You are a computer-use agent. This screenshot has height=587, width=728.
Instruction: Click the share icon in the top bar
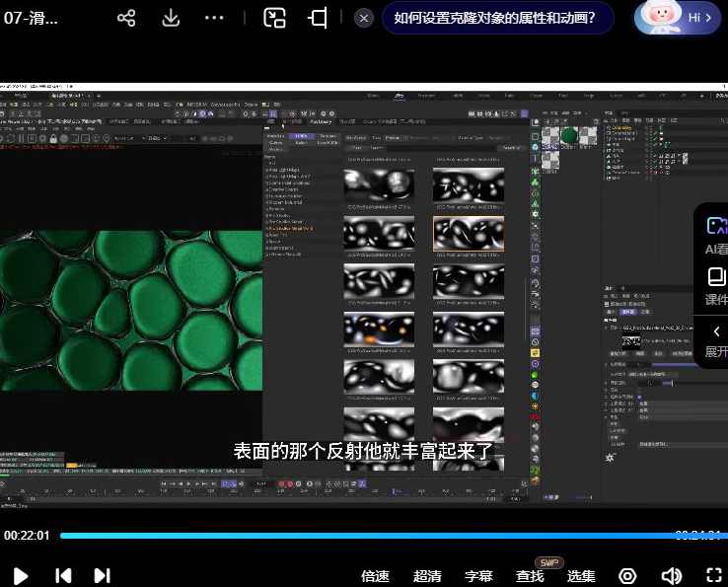[x=126, y=18]
